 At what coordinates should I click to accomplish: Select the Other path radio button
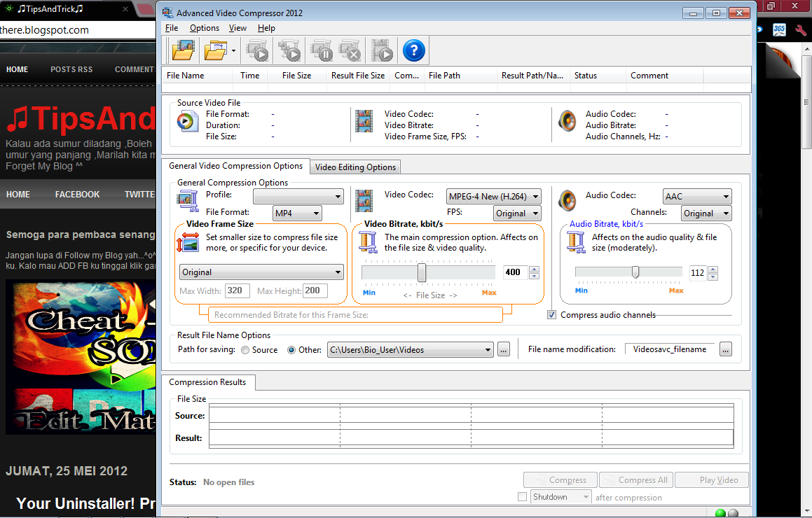291,350
